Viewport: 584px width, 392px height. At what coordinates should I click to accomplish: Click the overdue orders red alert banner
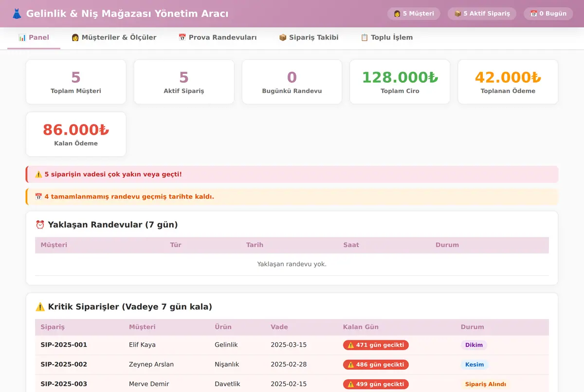point(292,174)
